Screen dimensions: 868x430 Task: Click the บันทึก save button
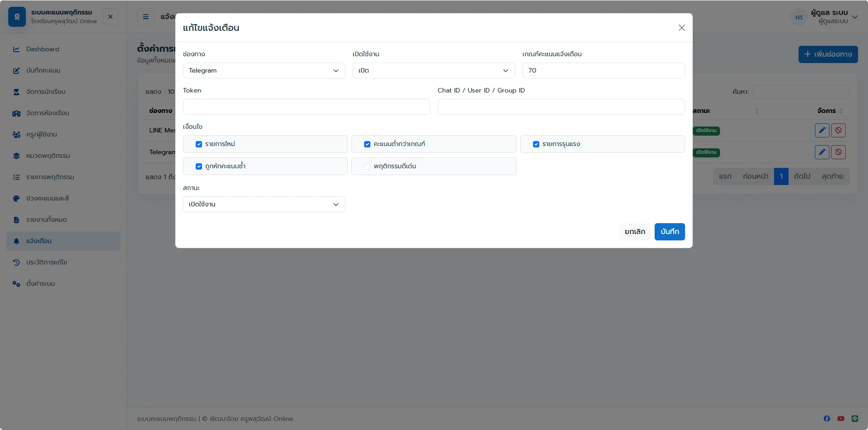(670, 232)
